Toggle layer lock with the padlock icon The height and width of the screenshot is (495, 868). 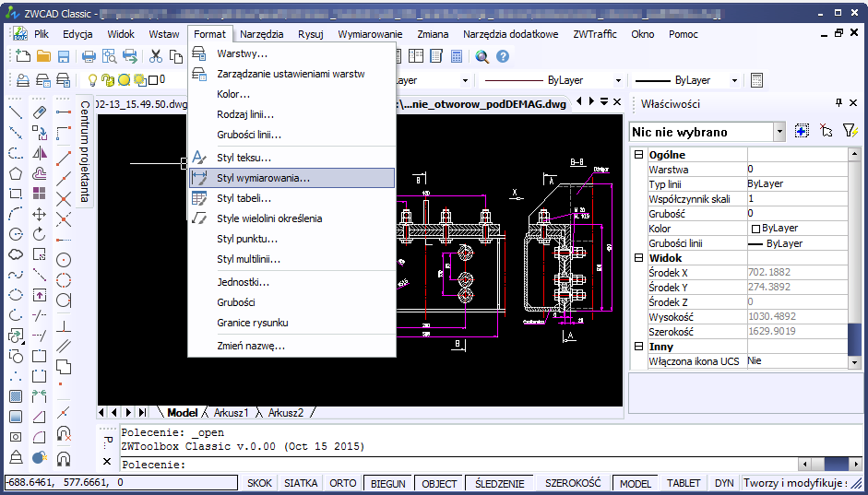click(109, 80)
